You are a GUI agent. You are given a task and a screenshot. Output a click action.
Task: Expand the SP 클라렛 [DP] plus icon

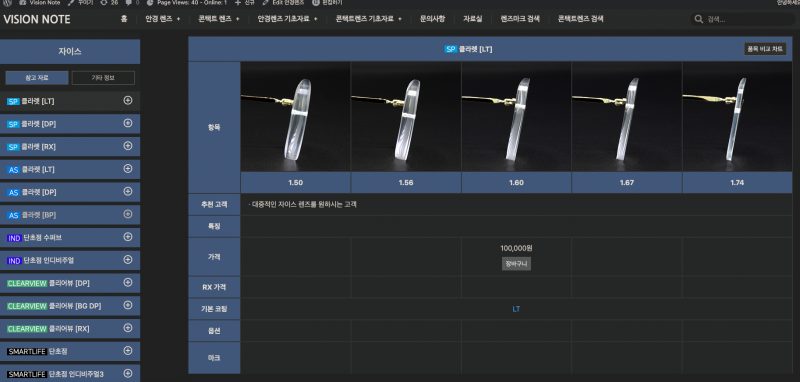tap(128, 123)
